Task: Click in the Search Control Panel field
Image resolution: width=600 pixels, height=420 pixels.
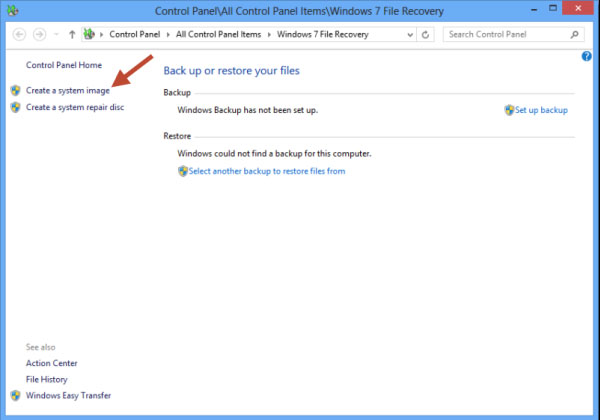Action: pos(514,34)
